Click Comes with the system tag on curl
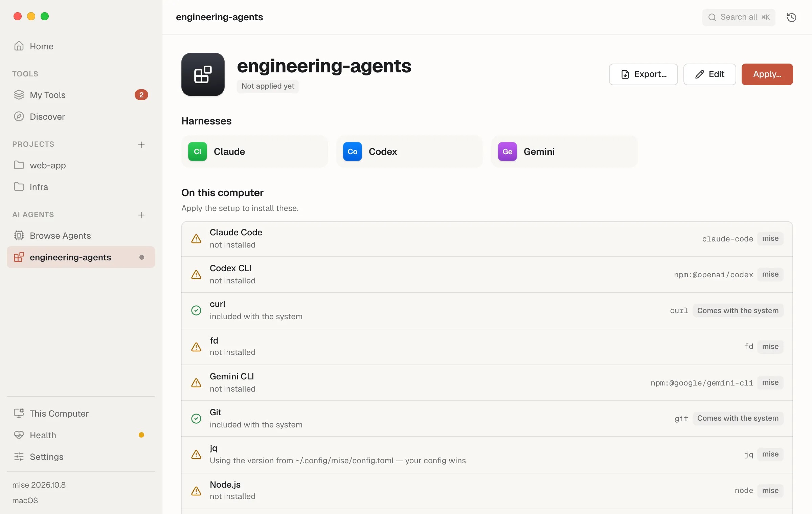Viewport: 812px width, 514px height. (738, 311)
